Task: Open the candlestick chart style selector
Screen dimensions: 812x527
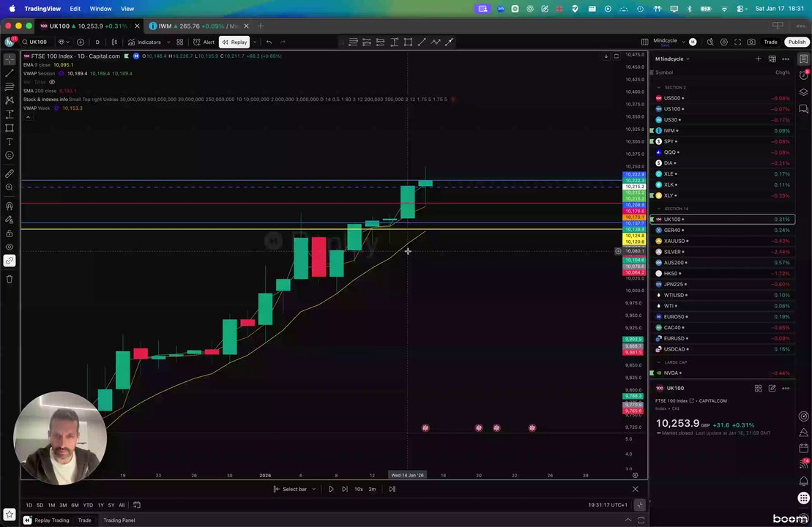Action: 114,42
